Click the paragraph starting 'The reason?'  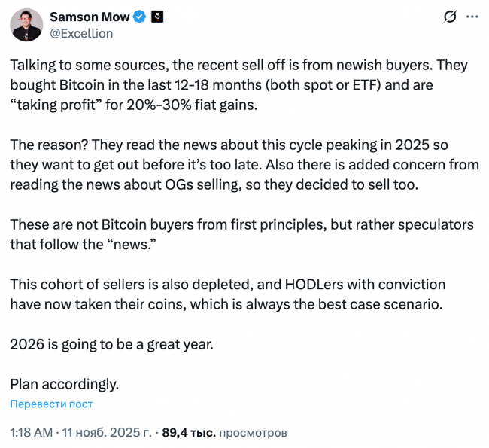[226, 163]
